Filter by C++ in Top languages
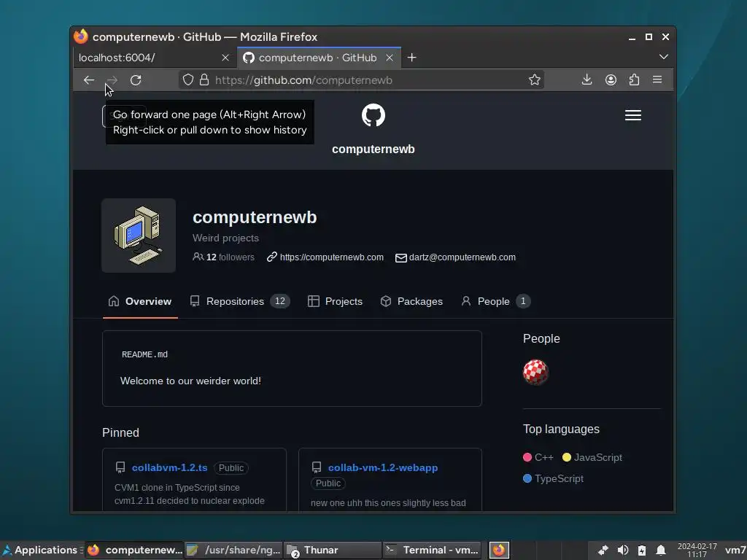747x560 pixels. 538,457
